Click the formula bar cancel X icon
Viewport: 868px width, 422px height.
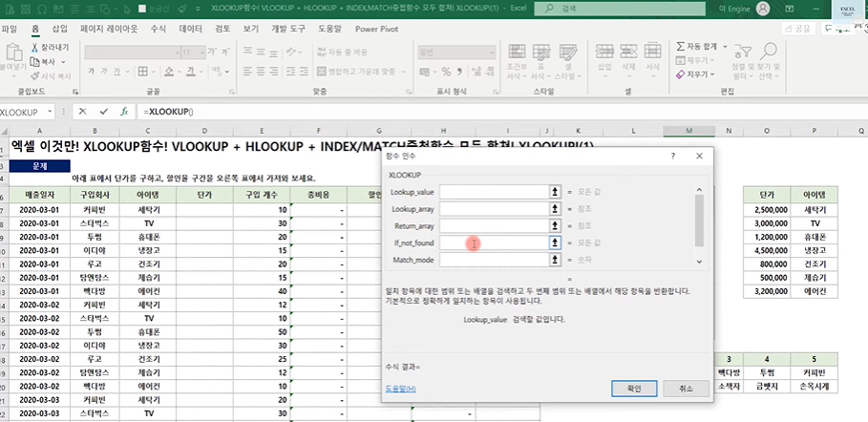click(x=82, y=112)
